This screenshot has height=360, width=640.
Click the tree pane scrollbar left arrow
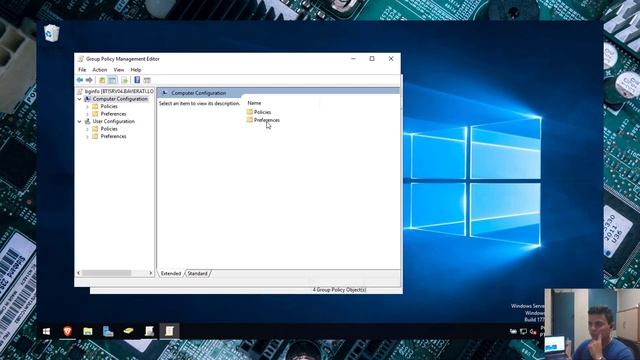click(x=78, y=273)
